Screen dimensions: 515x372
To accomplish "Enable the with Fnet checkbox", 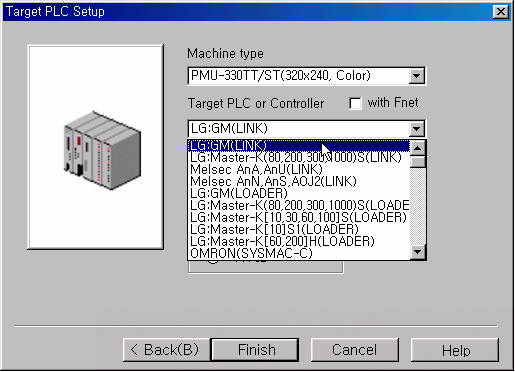I will click(355, 103).
